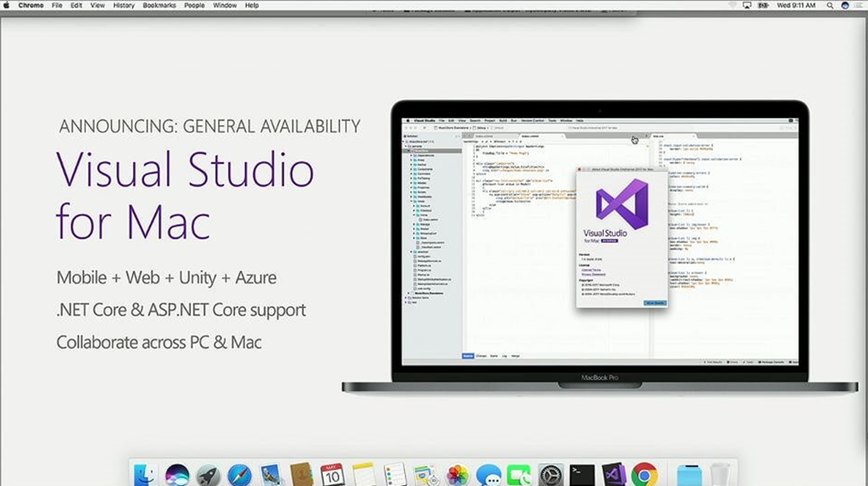
Task: Open the Chrome application menu
Action: point(31,5)
